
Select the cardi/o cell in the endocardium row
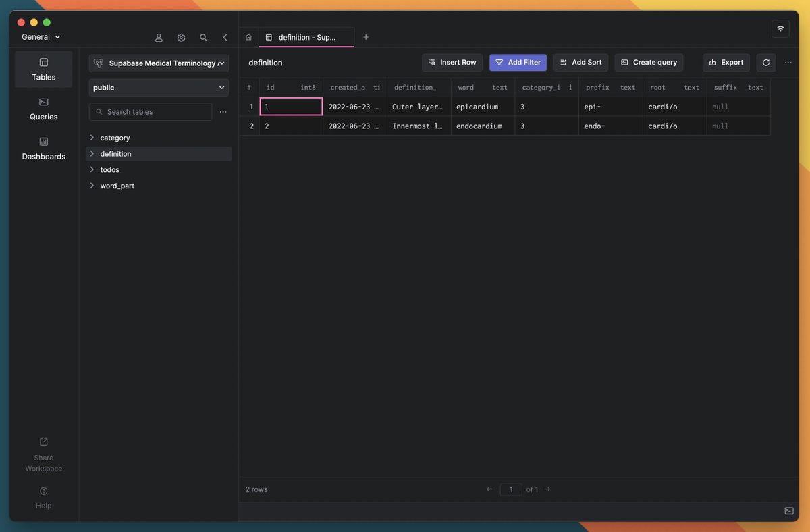click(674, 126)
